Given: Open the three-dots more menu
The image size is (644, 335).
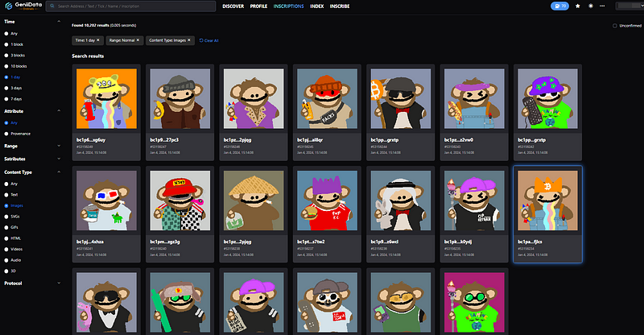Looking at the screenshot, I should [602, 6].
